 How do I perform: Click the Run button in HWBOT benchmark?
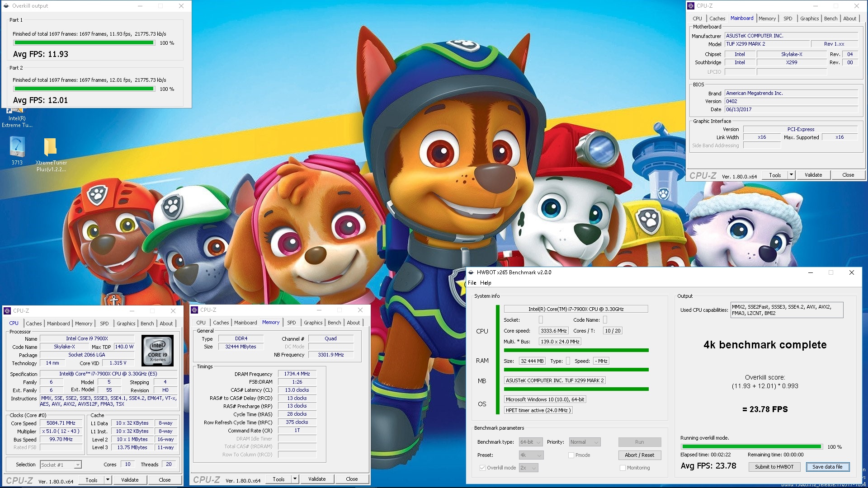639,442
